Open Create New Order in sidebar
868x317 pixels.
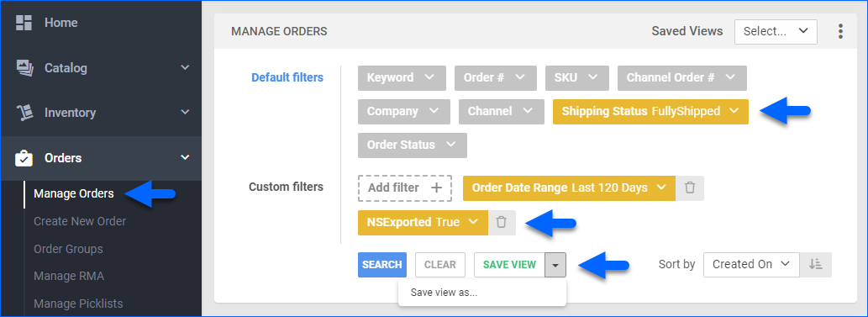click(80, 221)
